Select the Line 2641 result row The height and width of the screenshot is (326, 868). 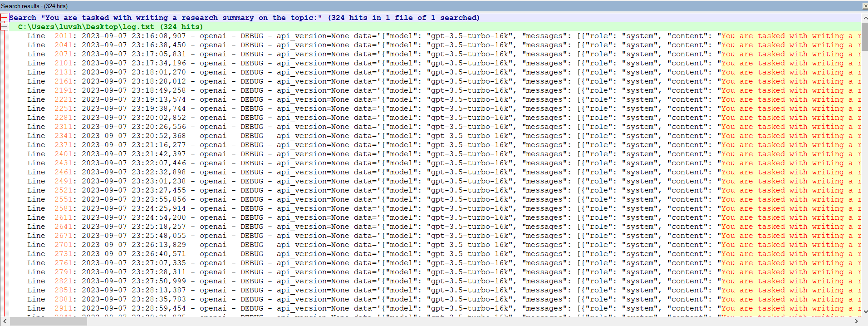(435, 227)
